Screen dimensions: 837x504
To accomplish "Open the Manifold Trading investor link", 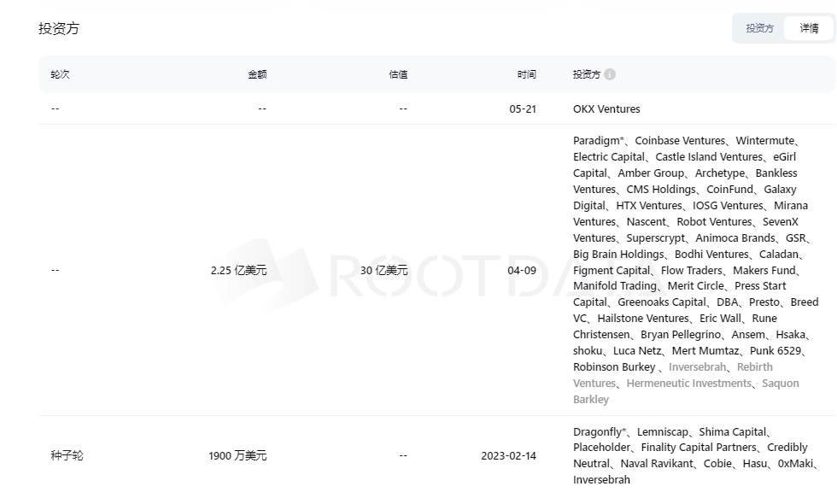I will (x=615, y=285).
